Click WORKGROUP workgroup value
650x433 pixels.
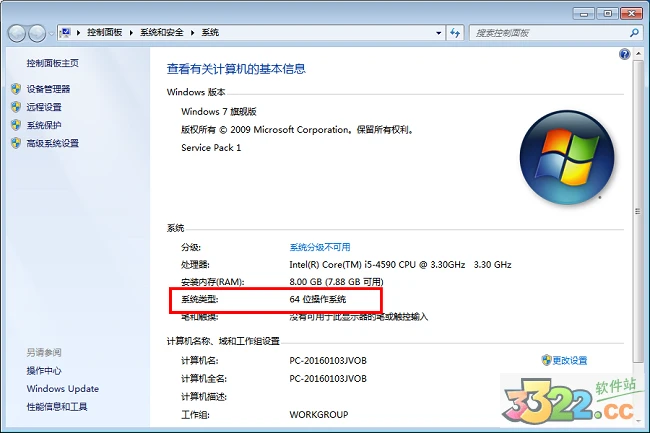(x=319, y=415)
